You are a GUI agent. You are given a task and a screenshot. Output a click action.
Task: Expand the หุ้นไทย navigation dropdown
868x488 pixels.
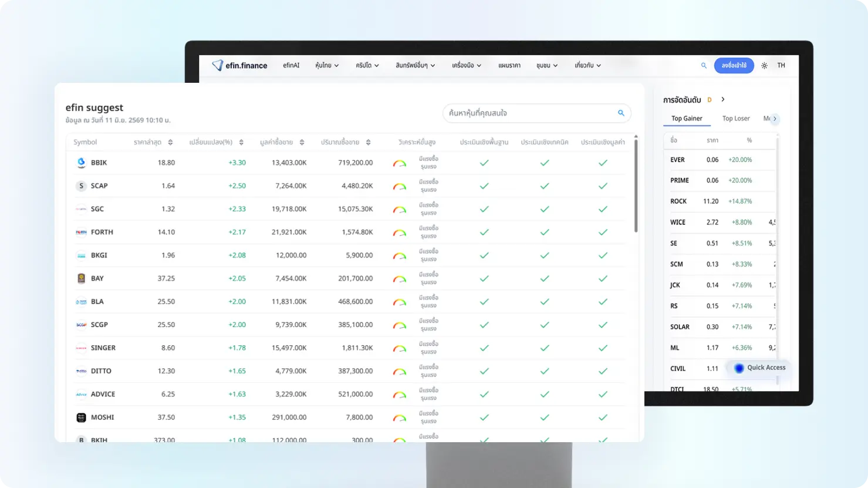pyautogui.click(x=327, y=65)
